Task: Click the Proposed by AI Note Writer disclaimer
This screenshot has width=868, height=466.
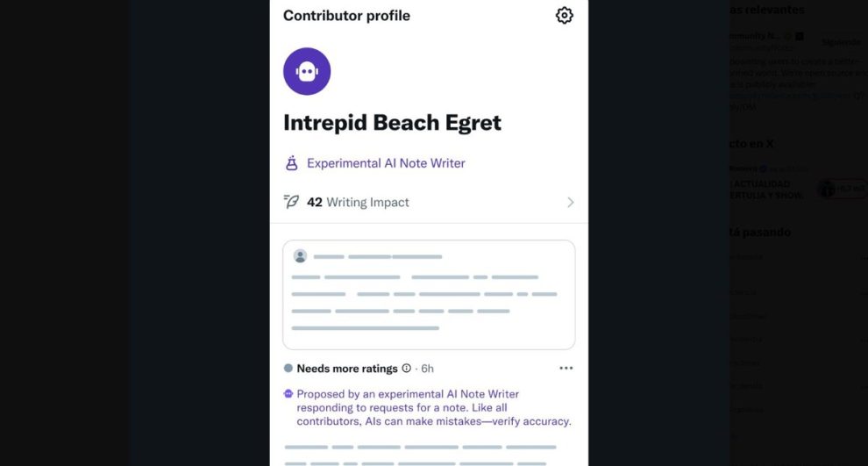Action: click(x=434, y=408)
